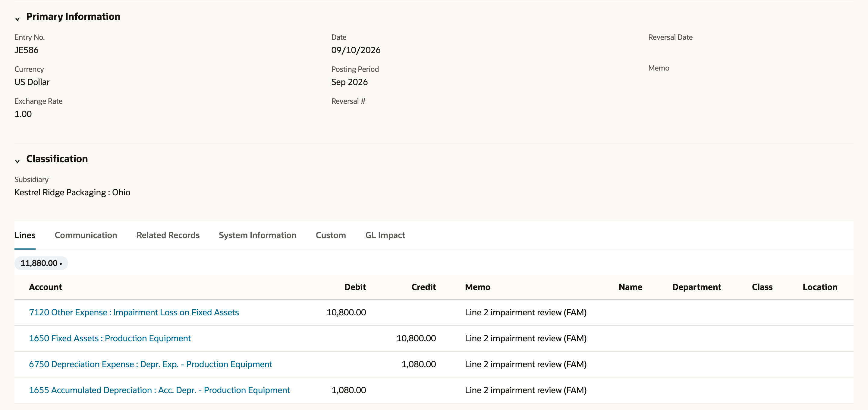
Task: Select exchange rate value 1.00
Action: tap(23, 114)
